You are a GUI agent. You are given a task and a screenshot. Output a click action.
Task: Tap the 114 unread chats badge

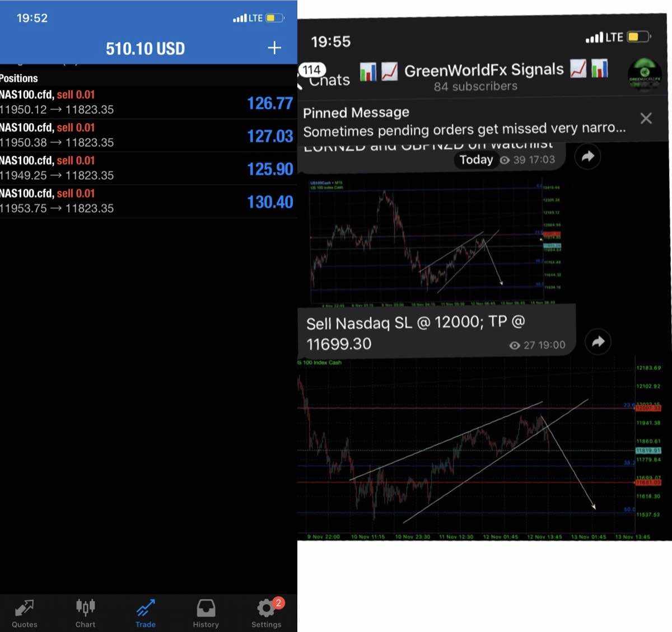click(x=312, y=70)
